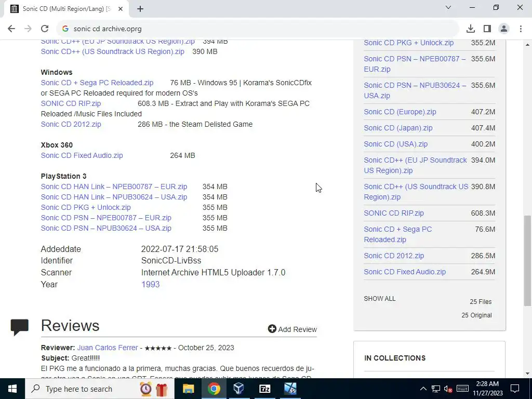Open Sonic CD++ (US Soundtrack US Region).zip in description

(x=113, y=51)
